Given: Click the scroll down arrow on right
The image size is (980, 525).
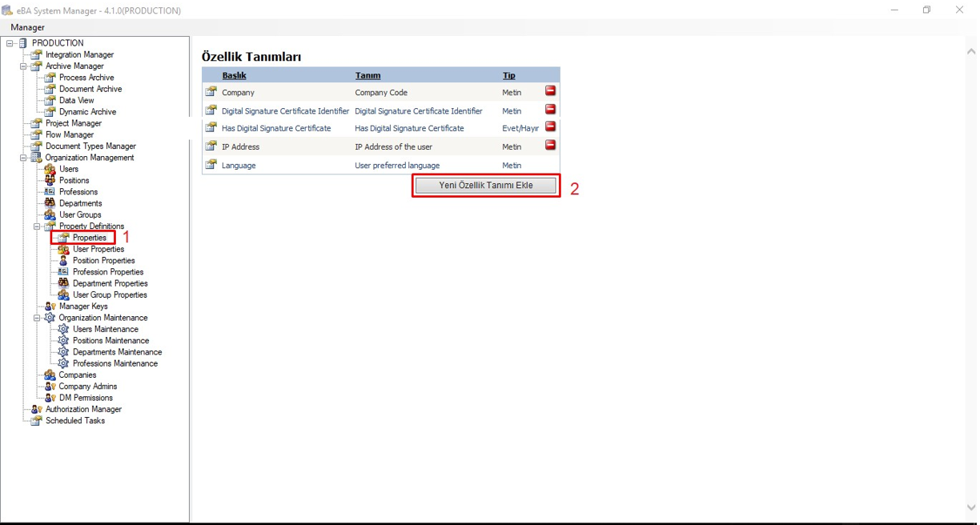Looking at the screenshot, I should (972, 508).
